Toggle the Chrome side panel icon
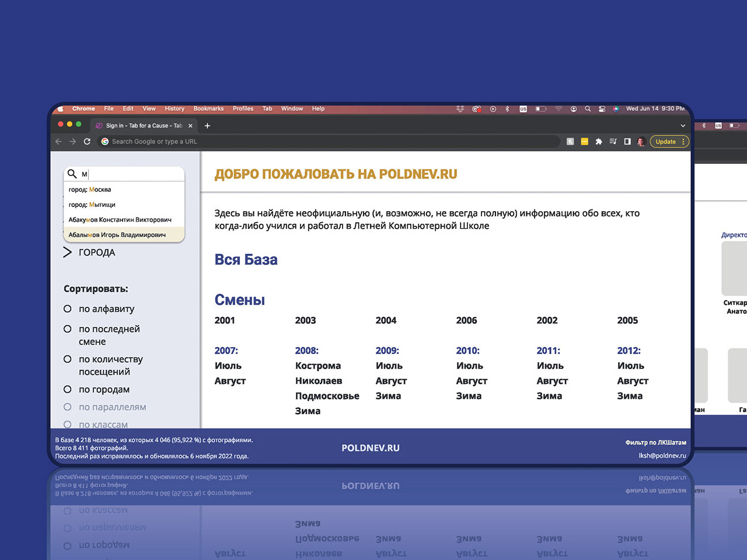Viewport: 747px width, 560px height. 627,141
